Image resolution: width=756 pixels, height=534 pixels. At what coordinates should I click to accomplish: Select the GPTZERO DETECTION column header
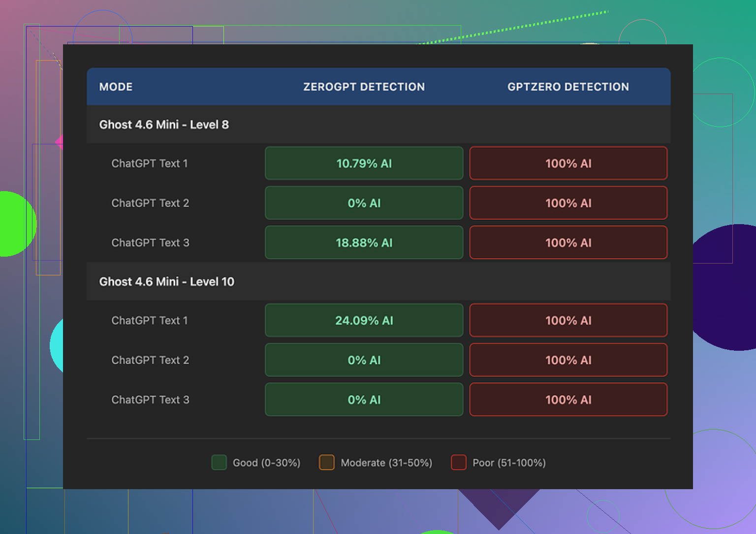click(568, 87)
